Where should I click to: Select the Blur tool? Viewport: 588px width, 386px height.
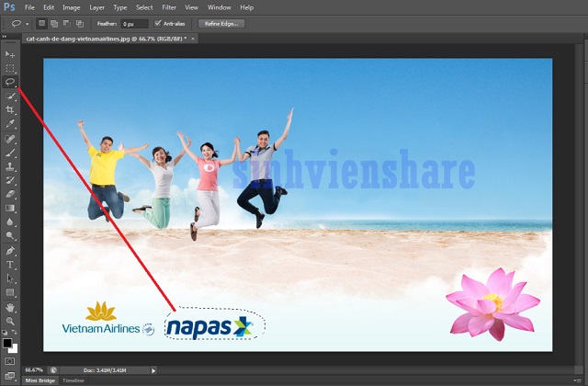coord(10,222)
